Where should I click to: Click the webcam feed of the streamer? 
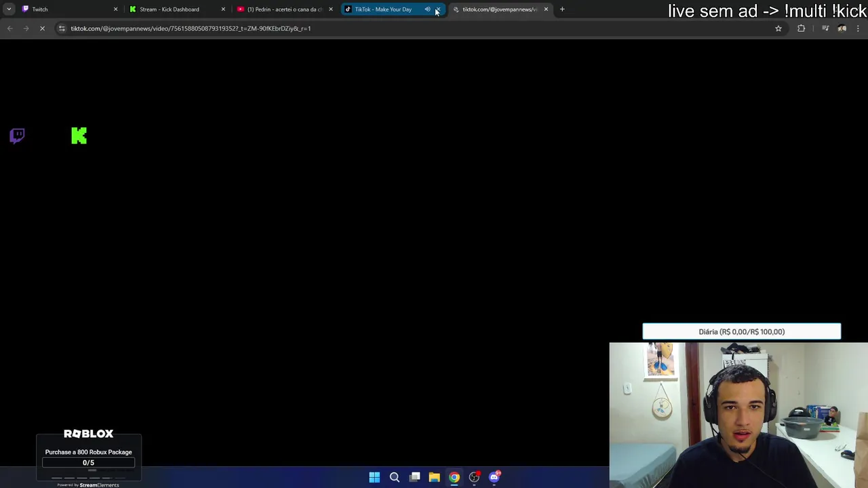tap(738, 415)
